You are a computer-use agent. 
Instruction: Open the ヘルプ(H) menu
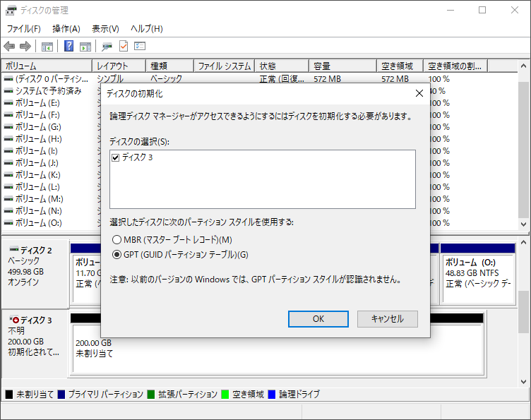click(x=147, y=29)
